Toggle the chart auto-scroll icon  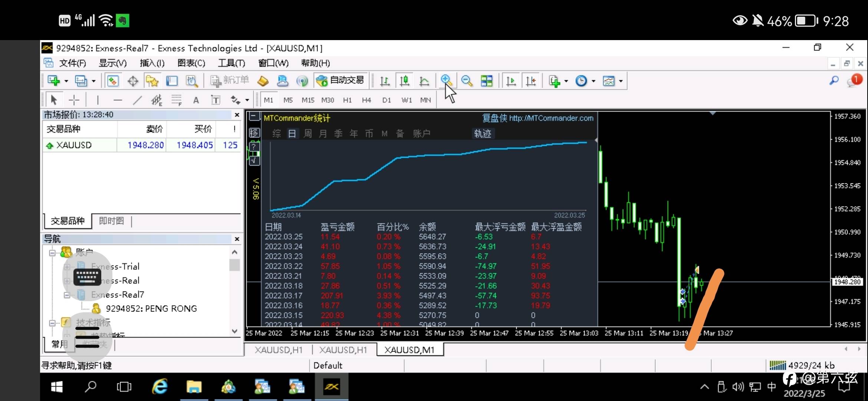pyautogui.click(x=511, y=81)
